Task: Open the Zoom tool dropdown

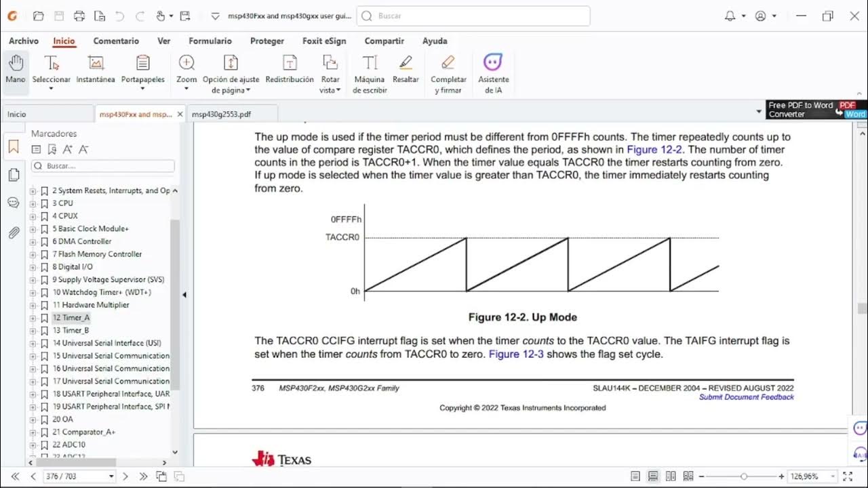Action: (x=186, y=89)
